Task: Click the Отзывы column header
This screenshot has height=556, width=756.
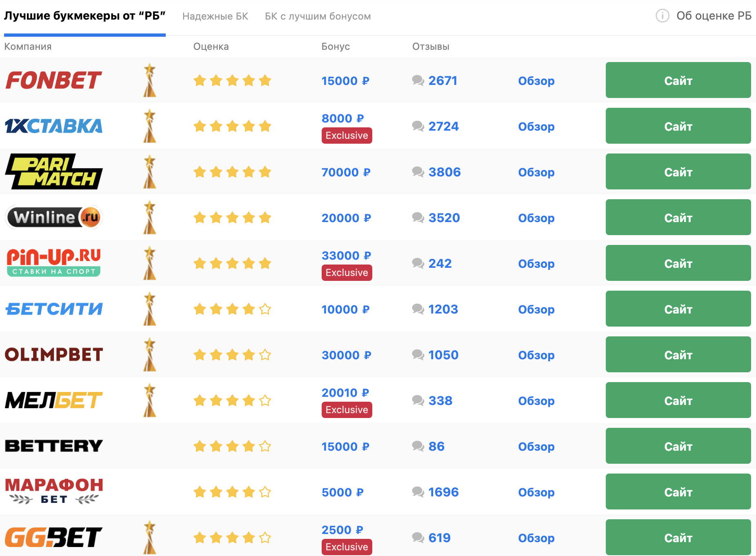Action: click(431, 47)
